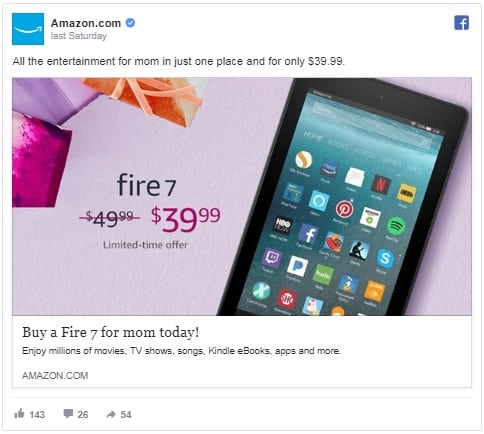This screenshot has height=434, width=484.
Task: Click the 'last Saturday' post timestamp
Action: pos(79,36)
